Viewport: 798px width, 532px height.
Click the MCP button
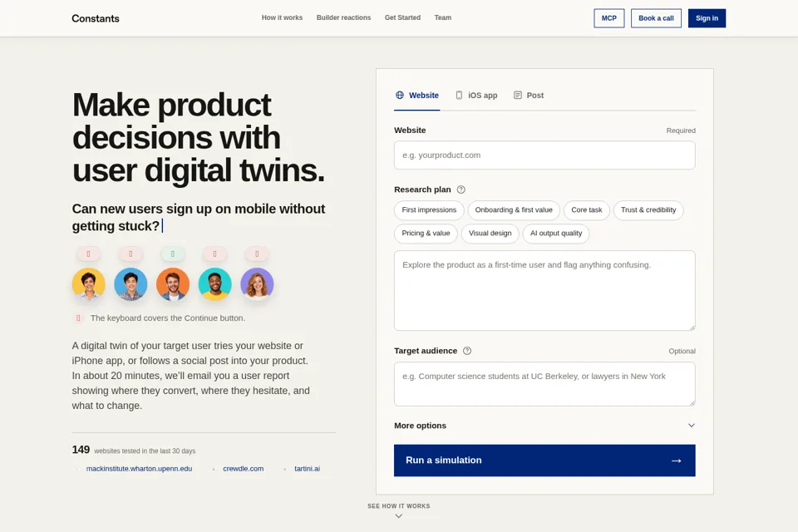609,18
